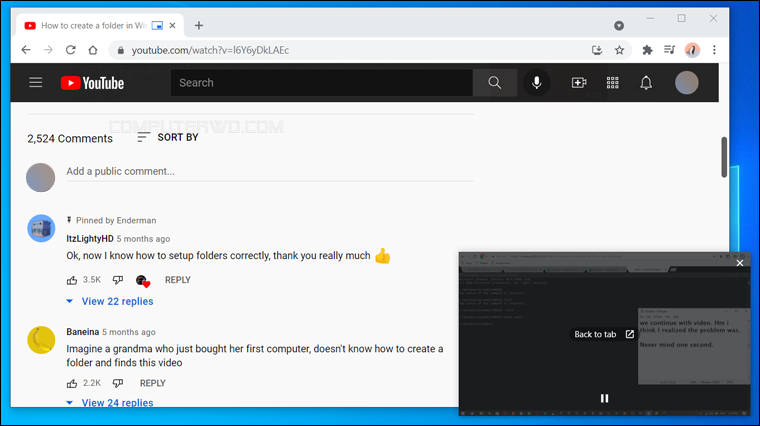The width and height of the screenshot is (760, 426).
Task: Open Baneina's banana avatar
Action: (x=41, y=340)
